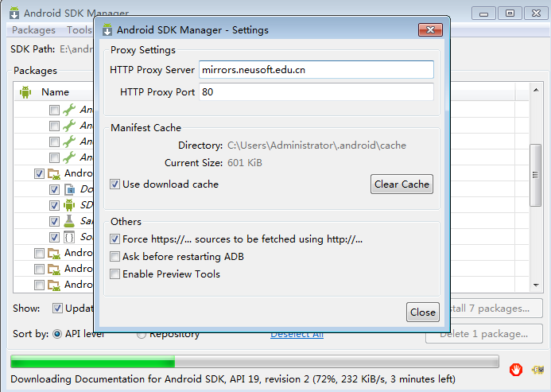Uncheck Use download cache
The width and height of the screenshot is (551, 392).
coord(114,184)
